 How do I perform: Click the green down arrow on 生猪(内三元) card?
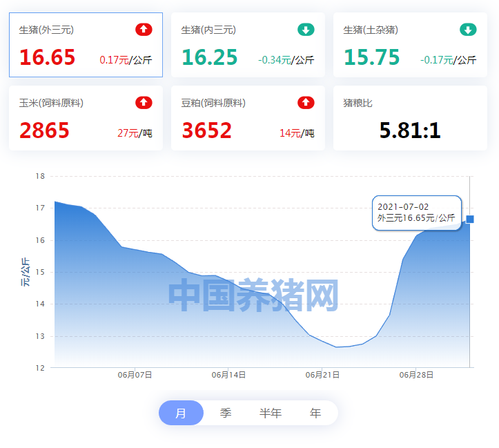pos(306,30)
